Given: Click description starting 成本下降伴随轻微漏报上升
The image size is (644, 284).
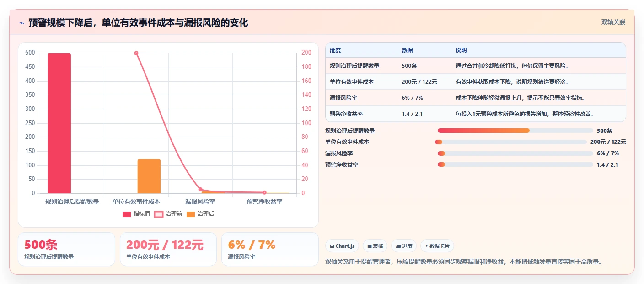Looking at the screenshot, I should [520, 98].
